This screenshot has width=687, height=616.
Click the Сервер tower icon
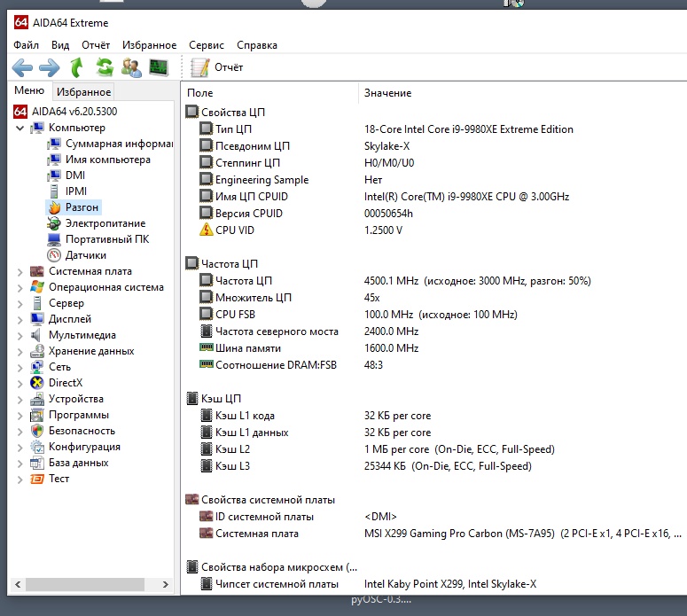37,303
